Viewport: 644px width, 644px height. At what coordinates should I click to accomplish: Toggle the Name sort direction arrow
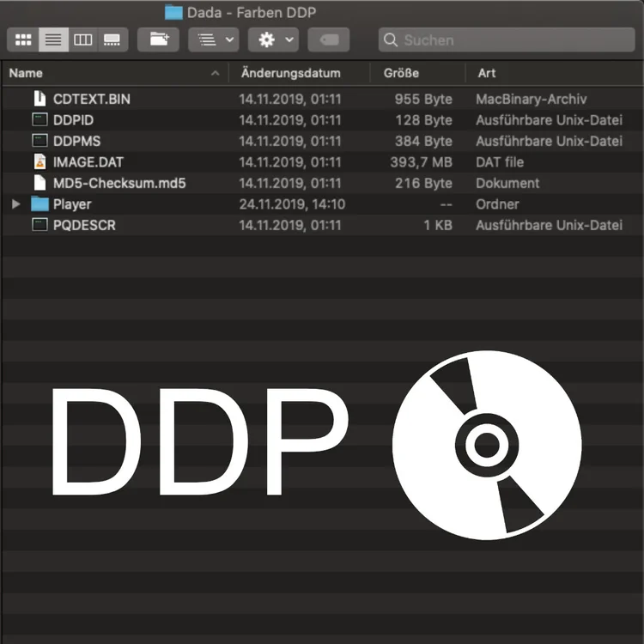[215, 73]
